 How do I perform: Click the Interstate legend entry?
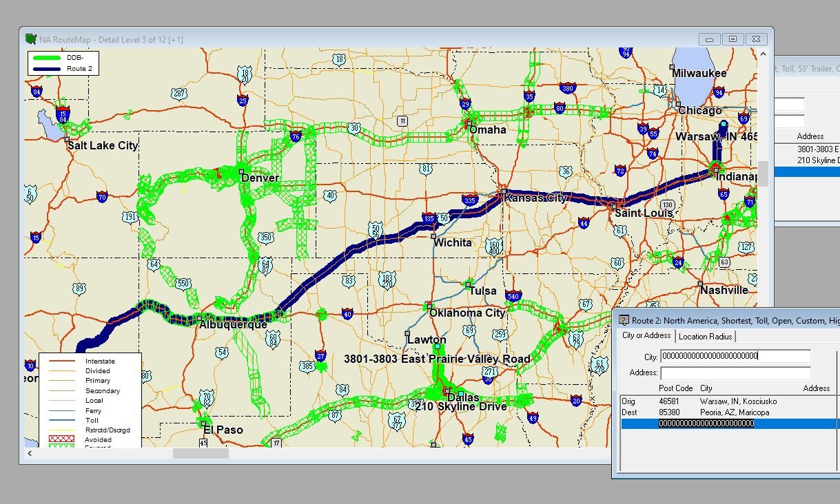[x=100, y=361]
